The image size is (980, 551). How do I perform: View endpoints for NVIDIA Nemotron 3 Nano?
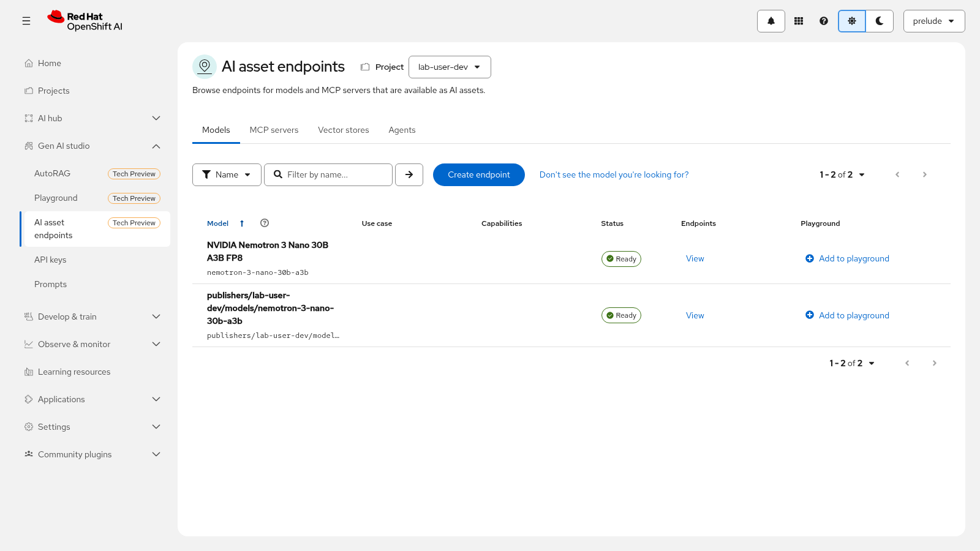point(695,258)
